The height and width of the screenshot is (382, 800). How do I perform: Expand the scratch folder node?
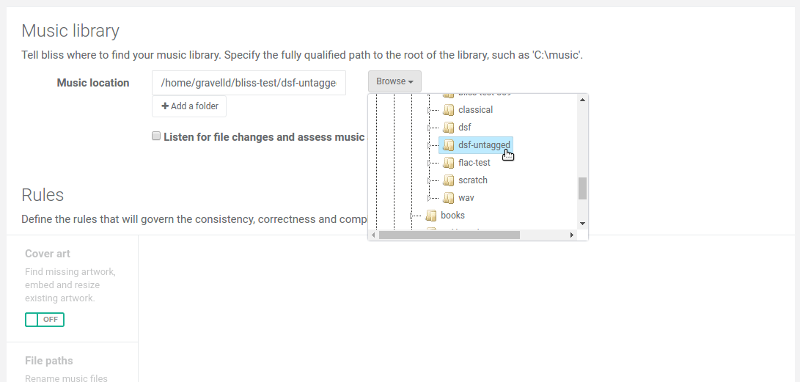(430, 180)
